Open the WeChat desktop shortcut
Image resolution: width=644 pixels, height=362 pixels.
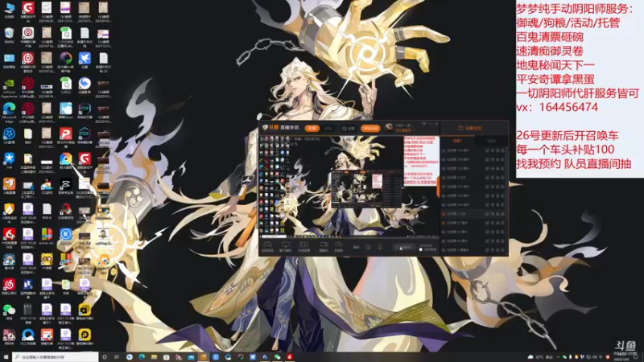coord(9,312)
